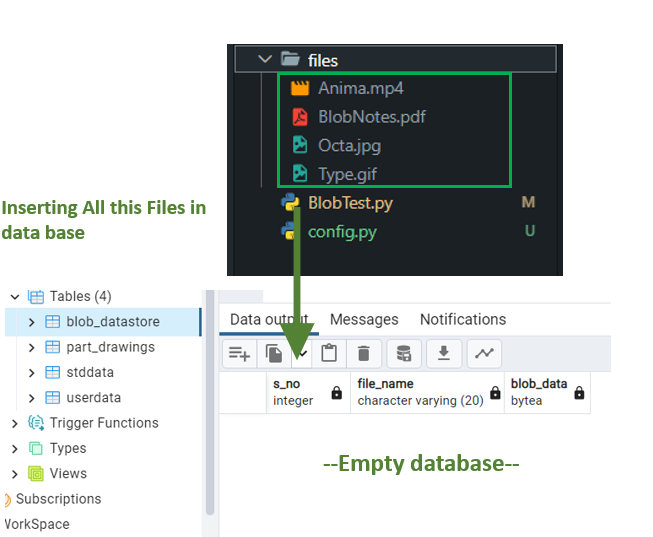Switch to the Data output tab

click(x=269, y=320)
